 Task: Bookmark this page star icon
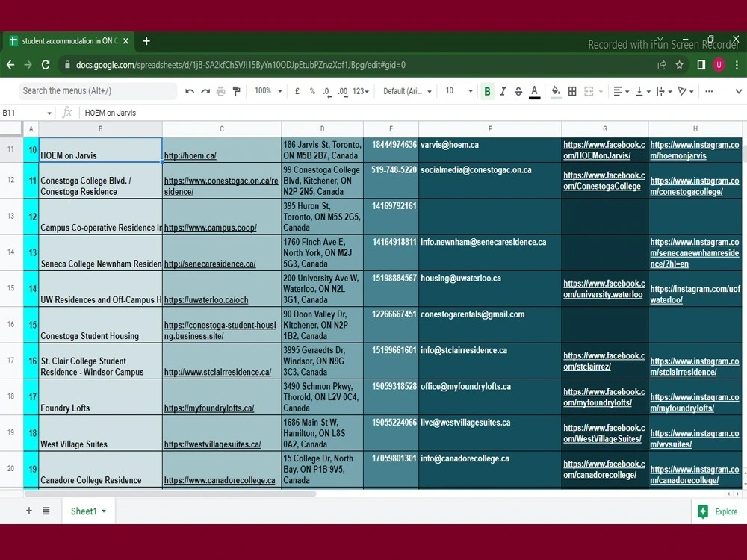click(679, 65)
